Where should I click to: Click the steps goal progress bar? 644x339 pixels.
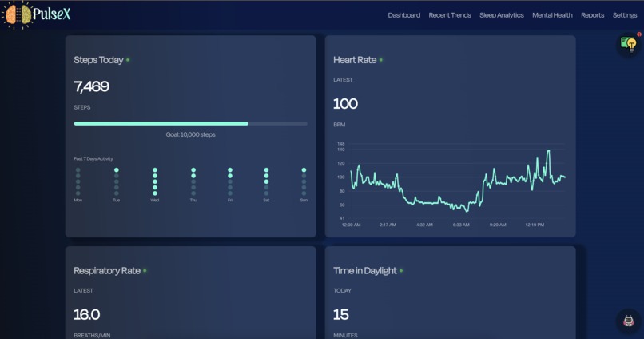pos(191,123)
